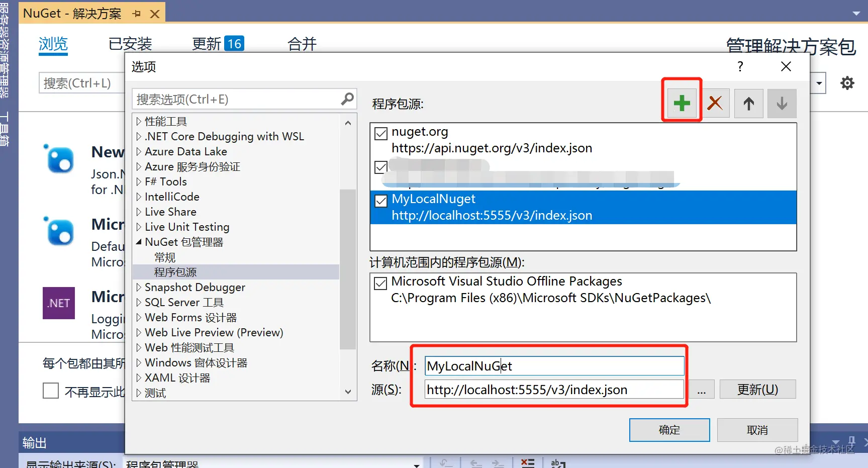The width and height of the screenshot is (868, 468).
Task: Switch to the 已安装 tab
Action: click(130, 44)
